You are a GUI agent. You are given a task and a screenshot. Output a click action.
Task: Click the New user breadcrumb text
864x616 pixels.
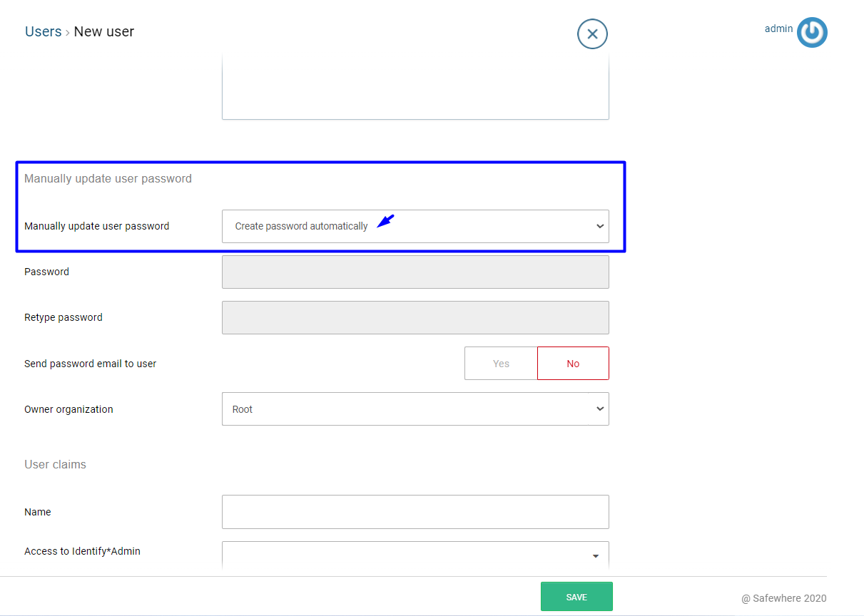pyautogui.click(x=104, y=31)
